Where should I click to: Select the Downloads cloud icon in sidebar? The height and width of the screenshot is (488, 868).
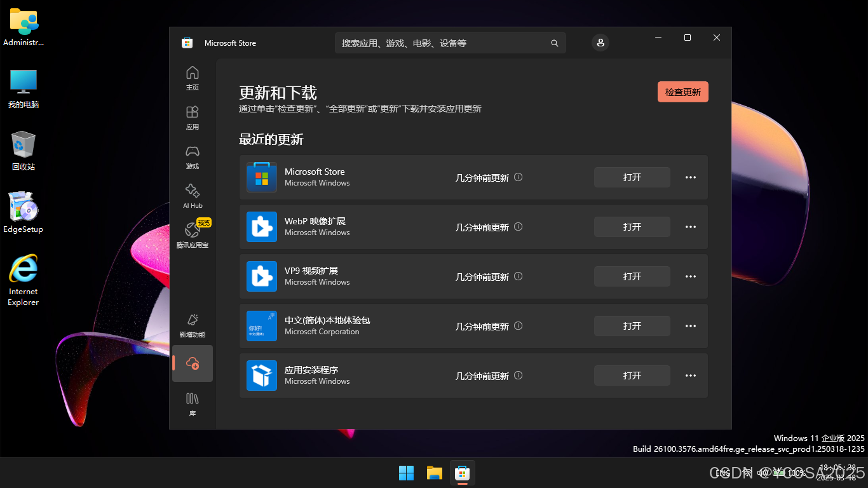click(x=193, y=363)
